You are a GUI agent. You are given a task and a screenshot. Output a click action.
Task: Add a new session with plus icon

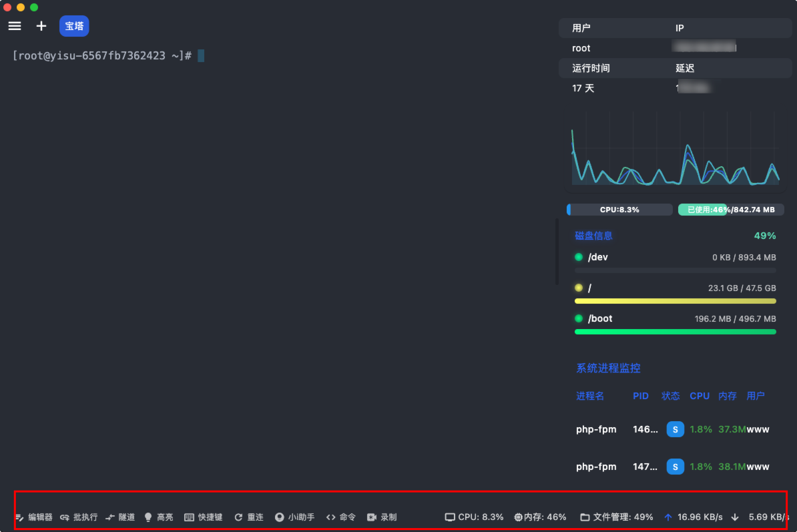(41, 26)
